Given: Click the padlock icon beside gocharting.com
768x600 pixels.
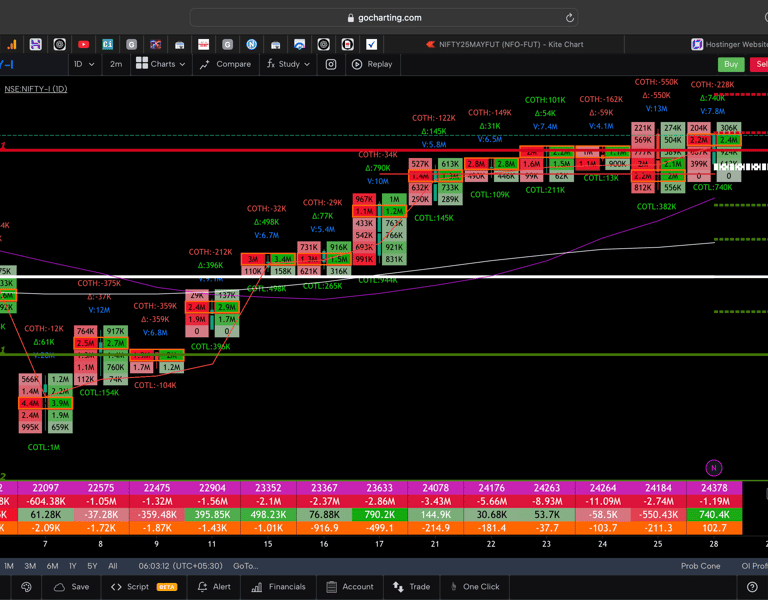Looking at the screenshot, I should coord(350,18).
